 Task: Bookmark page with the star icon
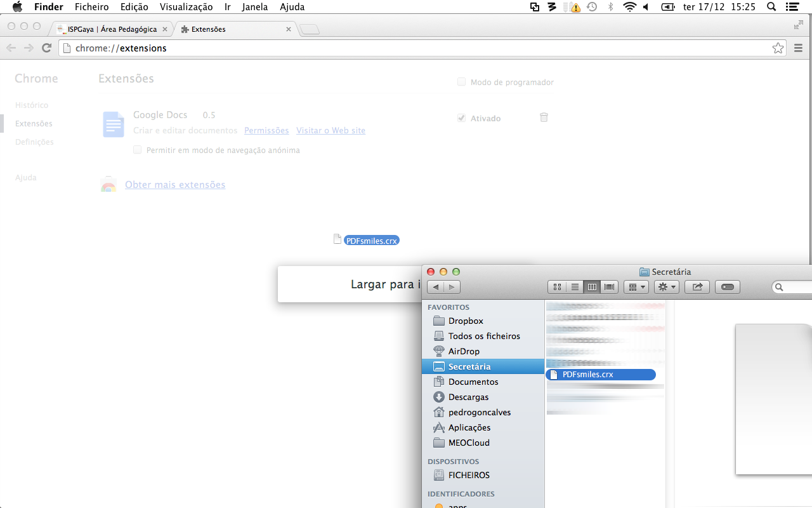coord(778,48)
